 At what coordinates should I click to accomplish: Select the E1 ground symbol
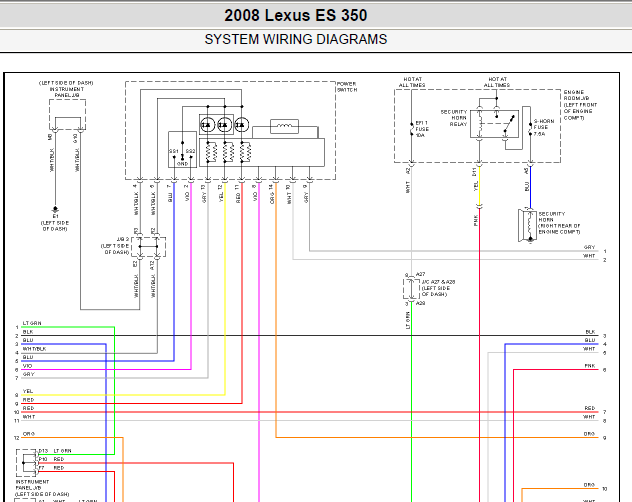click(55, 209)
